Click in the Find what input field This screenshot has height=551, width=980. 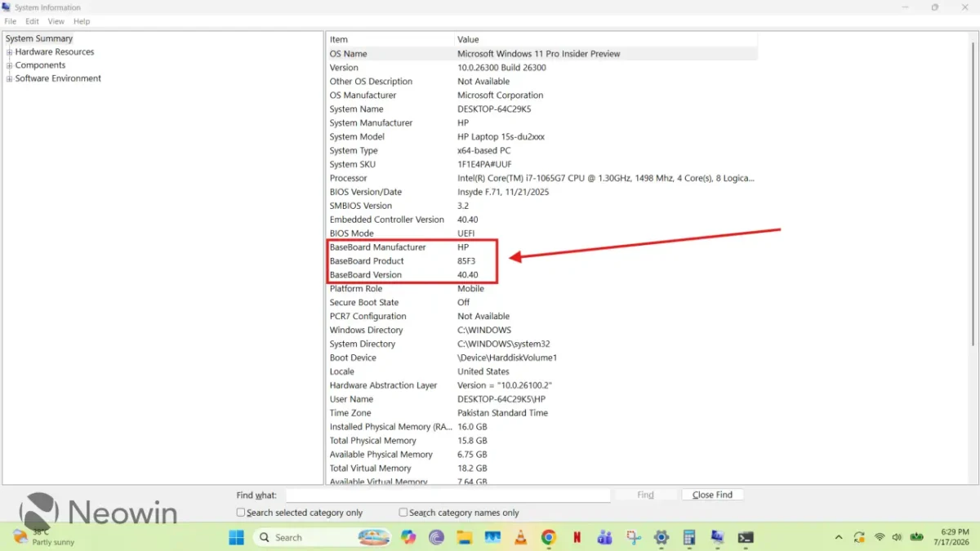[448, 495]
